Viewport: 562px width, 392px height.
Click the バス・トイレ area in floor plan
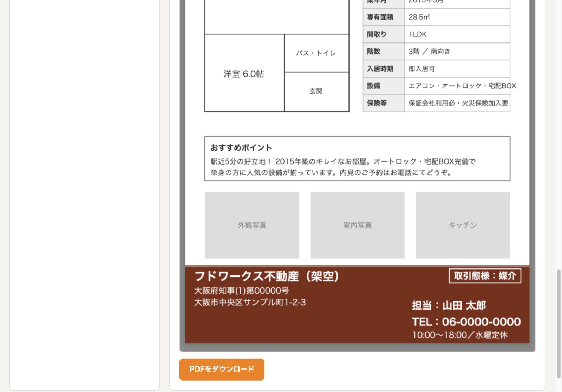point(316,53)
